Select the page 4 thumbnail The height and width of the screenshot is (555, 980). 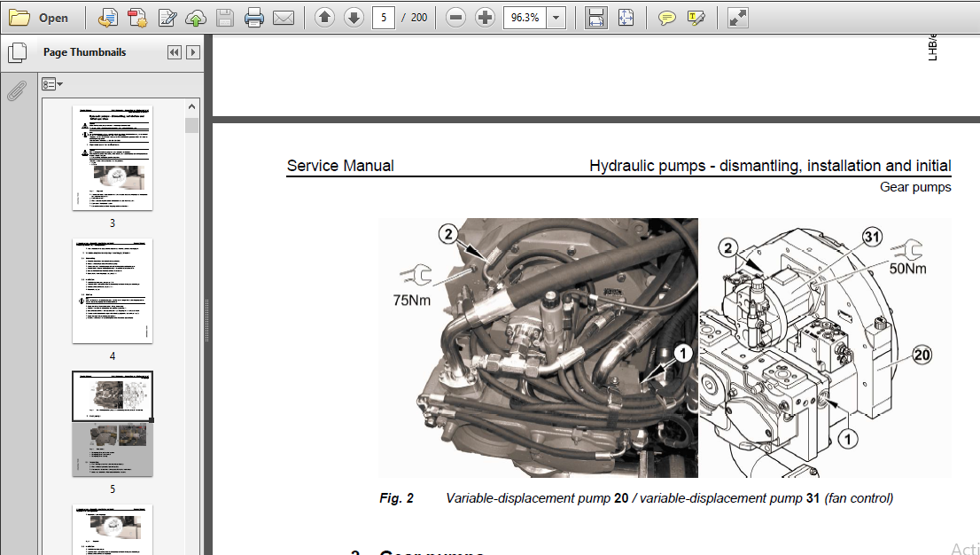(113, 291)
